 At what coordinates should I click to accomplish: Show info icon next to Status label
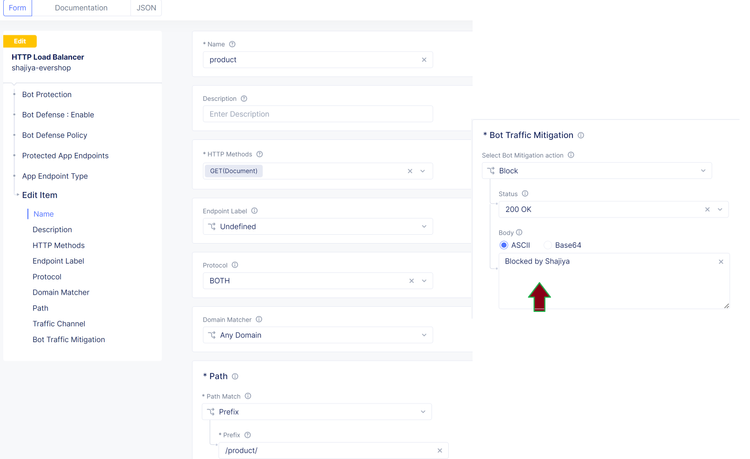point(525,194)
